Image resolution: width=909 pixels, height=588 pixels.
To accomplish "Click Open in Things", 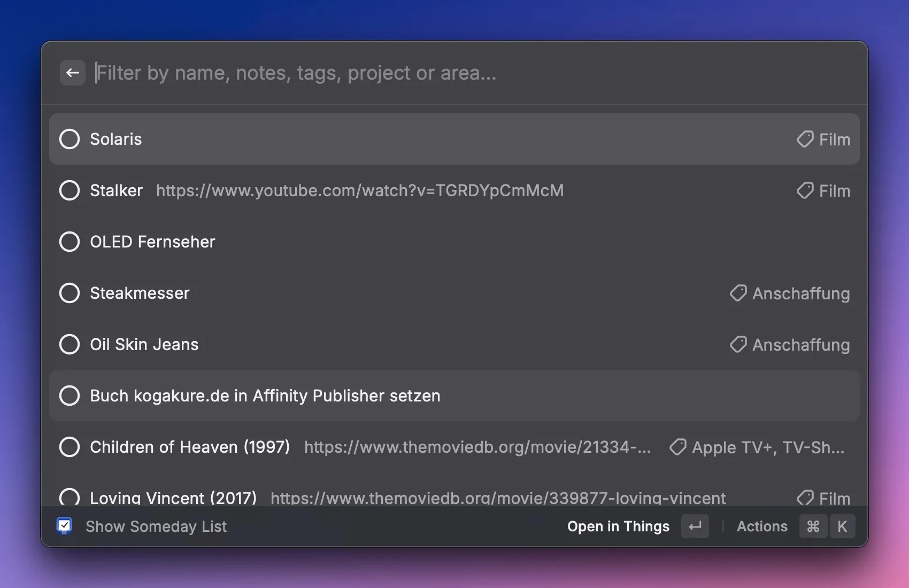I will pyautogui.click(x=618, y=527).
